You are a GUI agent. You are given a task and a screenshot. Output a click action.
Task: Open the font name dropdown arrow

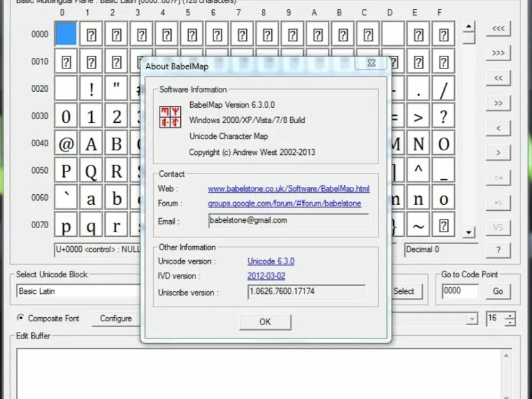click(471, 319)
